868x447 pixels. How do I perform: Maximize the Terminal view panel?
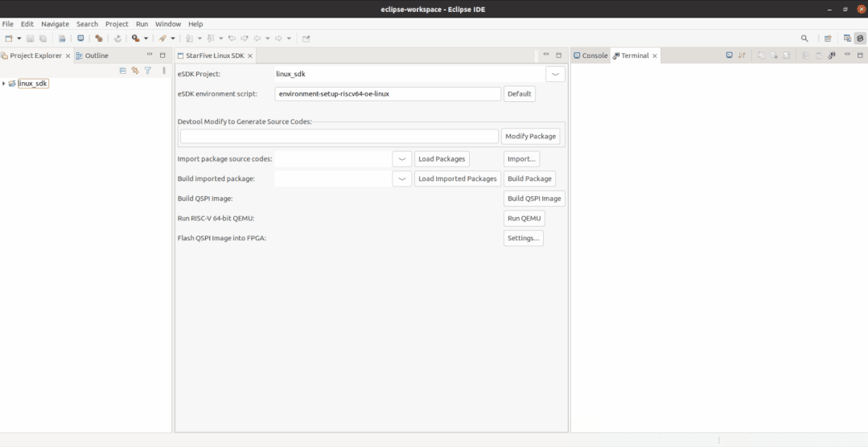[860, 55]
